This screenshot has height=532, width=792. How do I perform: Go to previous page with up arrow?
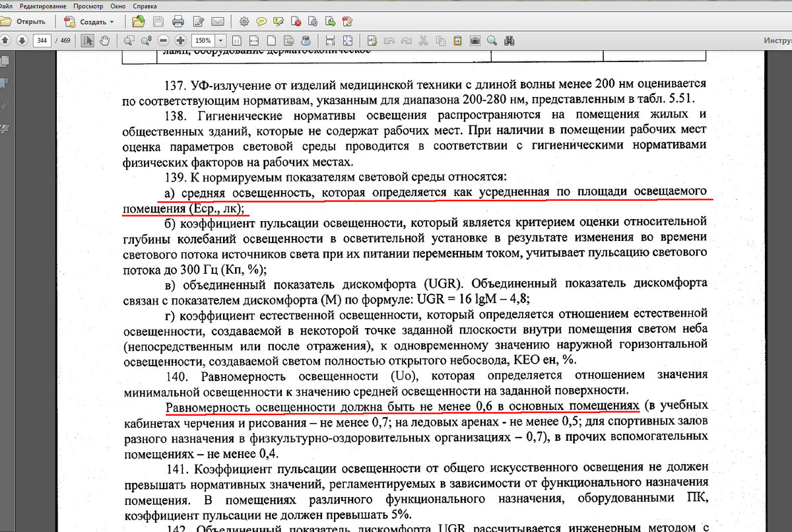tap(5, 40)
